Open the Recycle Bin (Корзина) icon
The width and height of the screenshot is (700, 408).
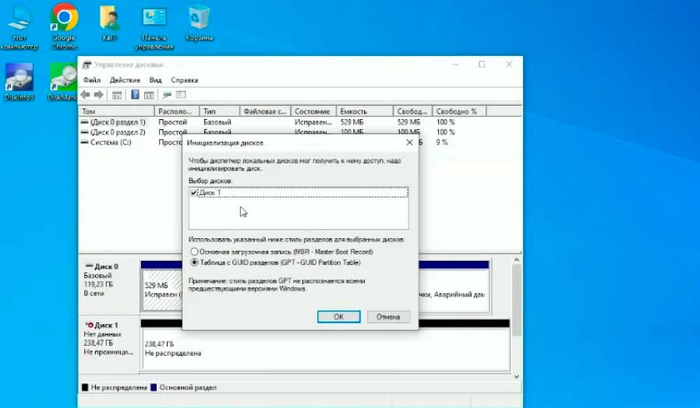click(x=200, y=18)
